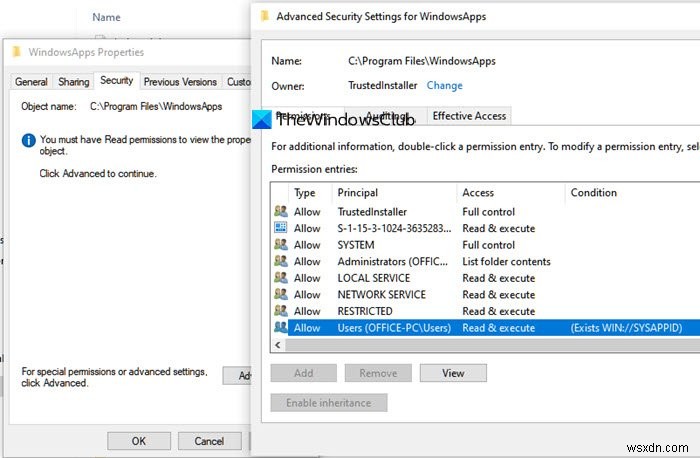700x458 pixels.
Task: Select the NETWORK SERVICE principal entry
Action: (382, 294)
